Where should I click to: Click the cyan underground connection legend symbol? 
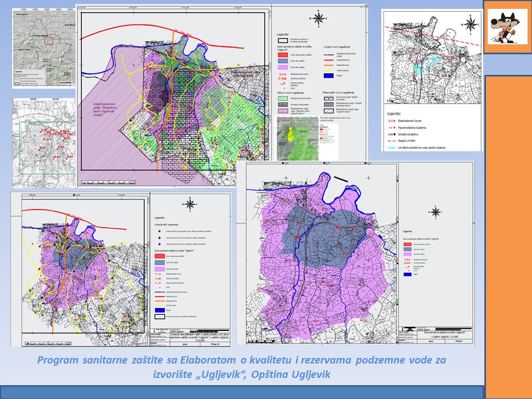click(x=392, y=149)
